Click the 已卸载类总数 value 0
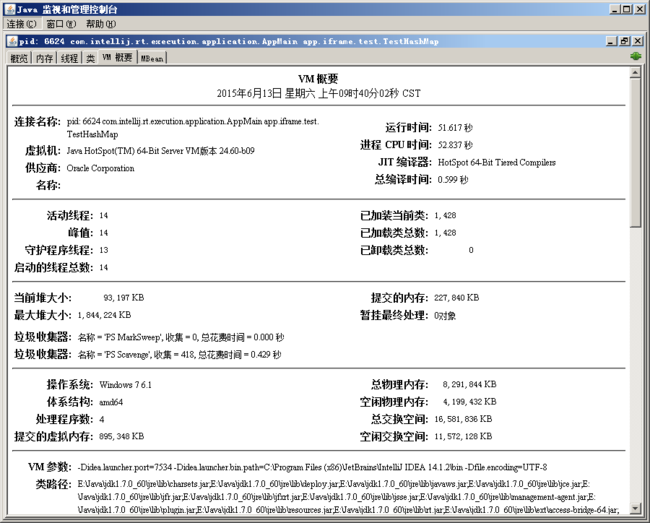The image size is (650, 523). pos(471,250)
